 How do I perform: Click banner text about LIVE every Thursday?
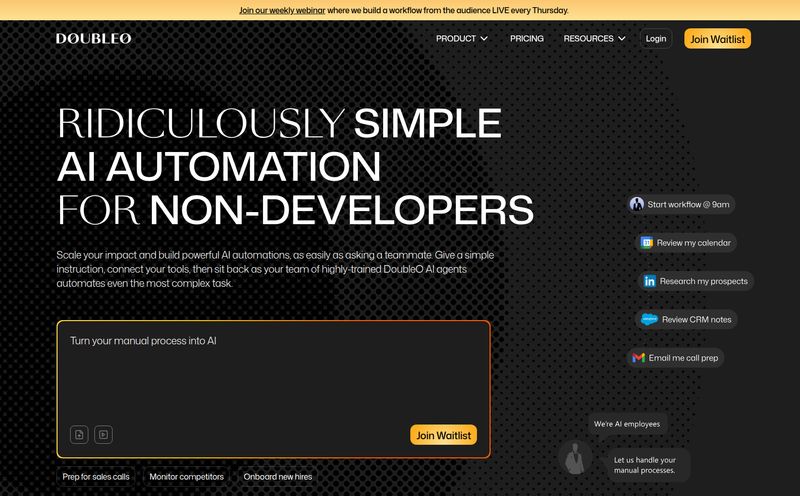coord(447,10)
